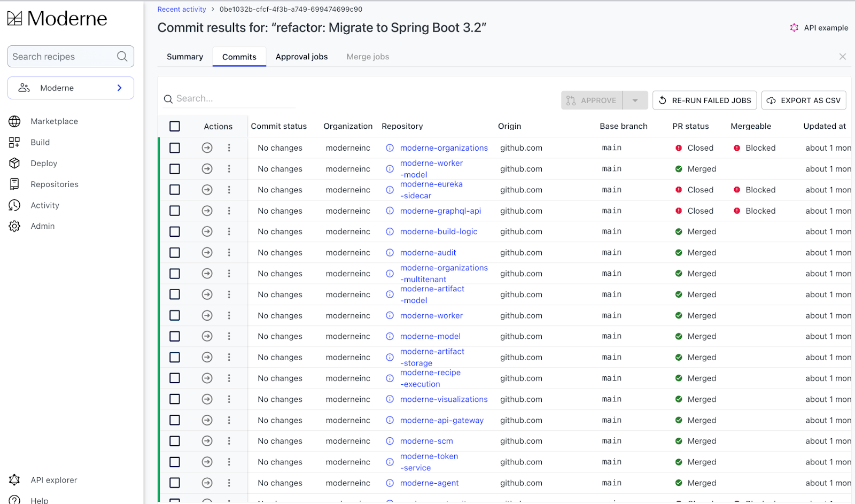Click the arrow action for moderne-scm row
The height and width of the screenshot is (504, 855).
207,441
